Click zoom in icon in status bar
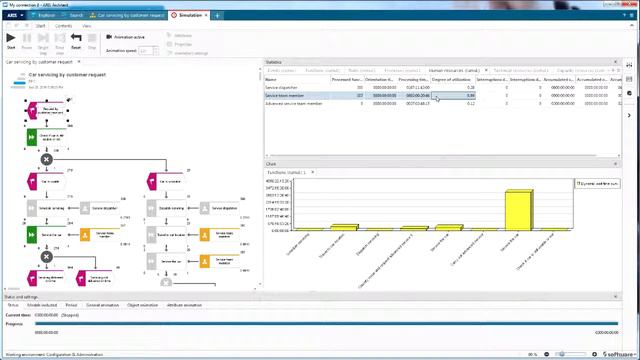 pyautogui.click(x=594, y=354)
